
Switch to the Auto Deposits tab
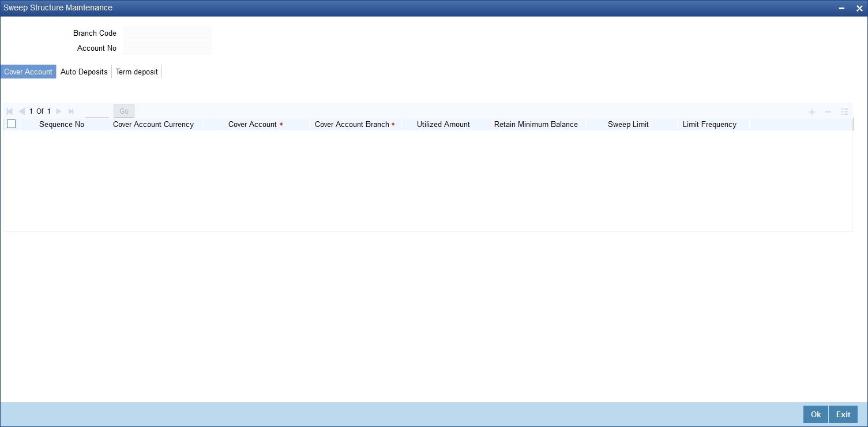[x=84, y=72]
